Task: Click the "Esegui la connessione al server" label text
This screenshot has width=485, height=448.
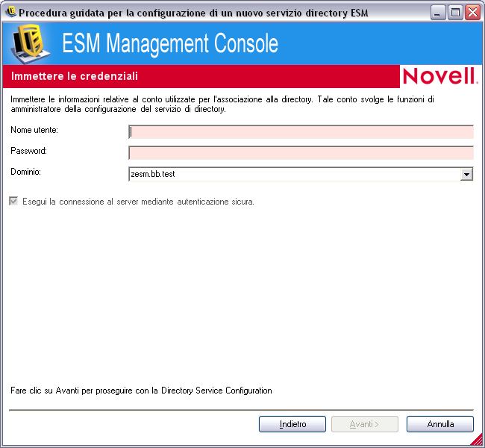Action: (138, 202)
